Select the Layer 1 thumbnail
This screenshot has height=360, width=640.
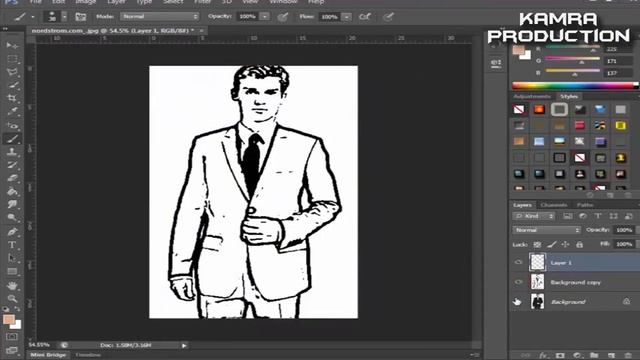[537, 262]
